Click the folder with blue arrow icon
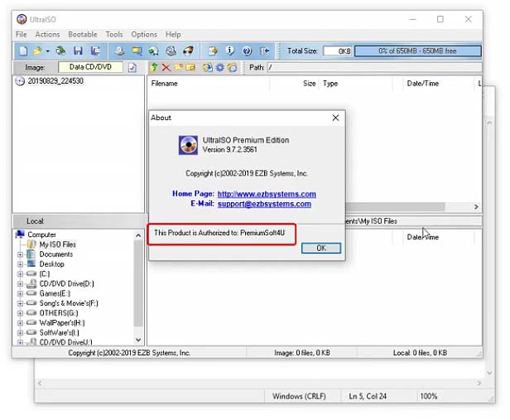Viewport: 510px width, 420px height. (x=208, y=68)
